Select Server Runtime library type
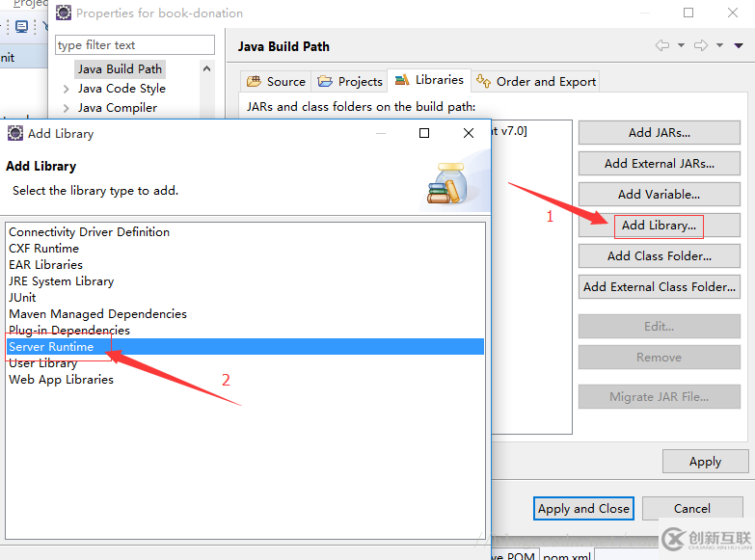Image resolution: width=755 pixels, height=560 pixels. [x=245, y=347]
